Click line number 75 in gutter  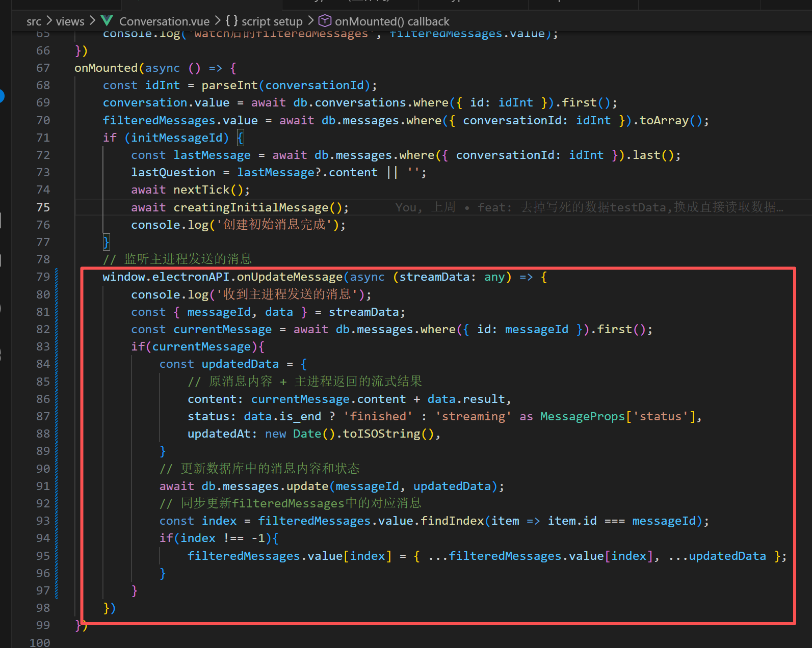click(43, 207)
